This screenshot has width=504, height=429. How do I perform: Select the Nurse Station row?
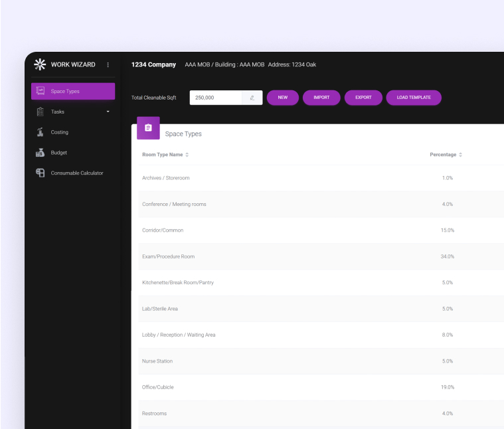coord(321,361)
